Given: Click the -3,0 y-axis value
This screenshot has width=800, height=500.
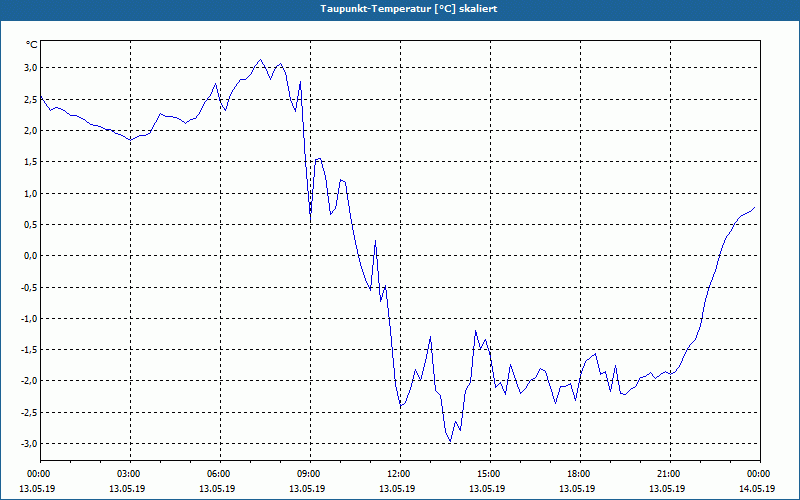Looking at the screenshot, I should click(x=29, y=444).
